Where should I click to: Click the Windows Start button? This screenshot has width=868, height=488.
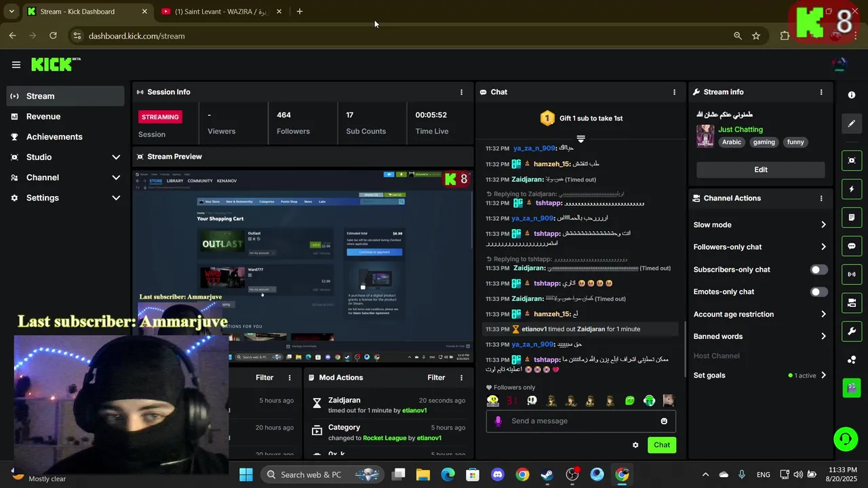(x=245, y=474)
